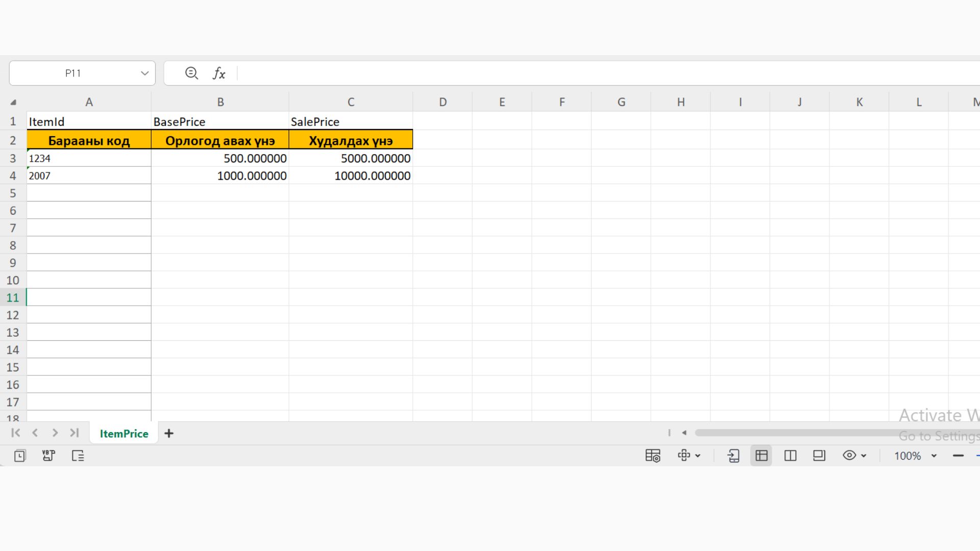Click the zoom search icon in formula bar

[191, 73]
